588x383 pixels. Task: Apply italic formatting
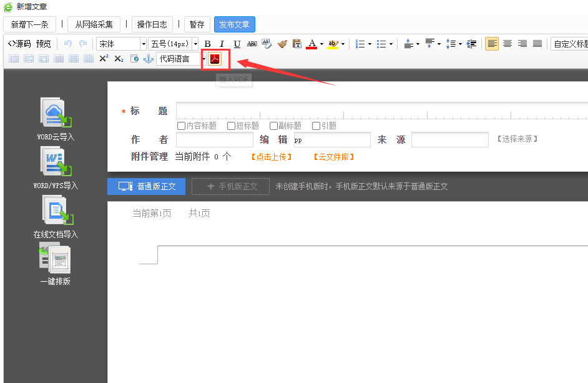coord(222,44)
